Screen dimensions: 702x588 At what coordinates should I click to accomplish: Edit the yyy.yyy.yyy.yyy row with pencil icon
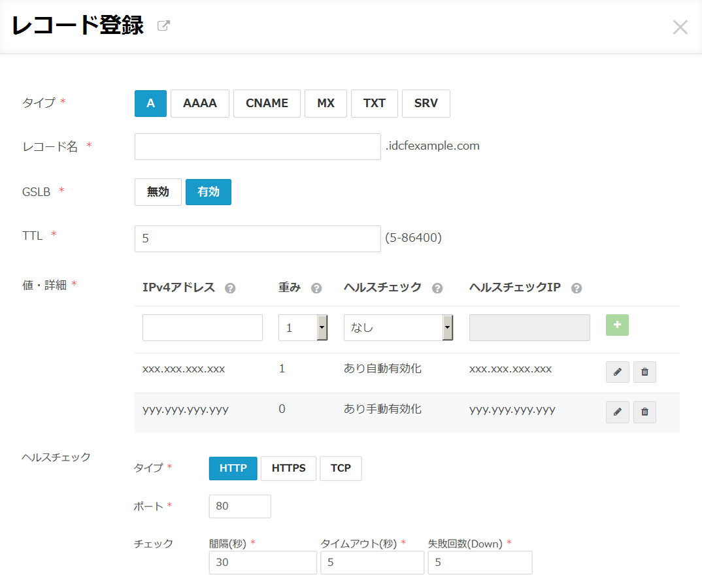coord(617,412)
